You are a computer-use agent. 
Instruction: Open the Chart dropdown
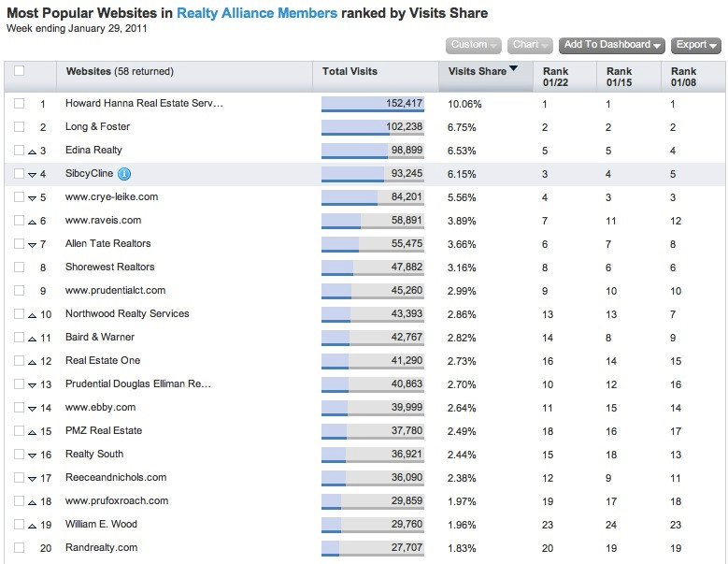[530, 45]
